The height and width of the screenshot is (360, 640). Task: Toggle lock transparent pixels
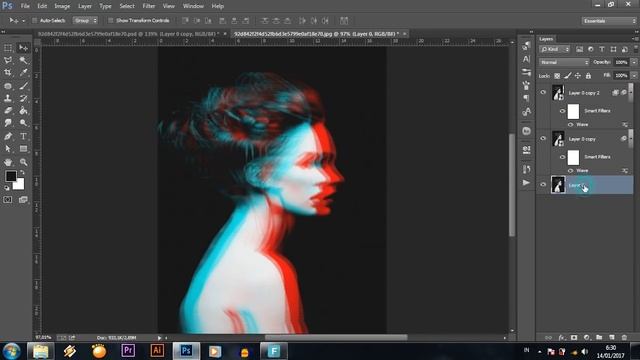557,76
